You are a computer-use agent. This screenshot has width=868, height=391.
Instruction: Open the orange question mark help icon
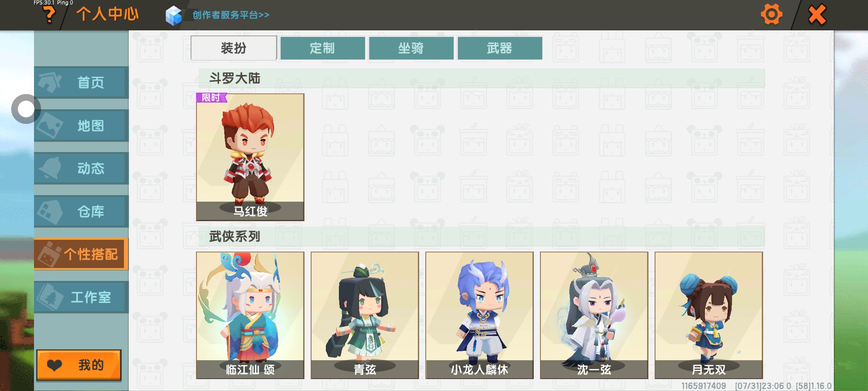click(49, 15)
